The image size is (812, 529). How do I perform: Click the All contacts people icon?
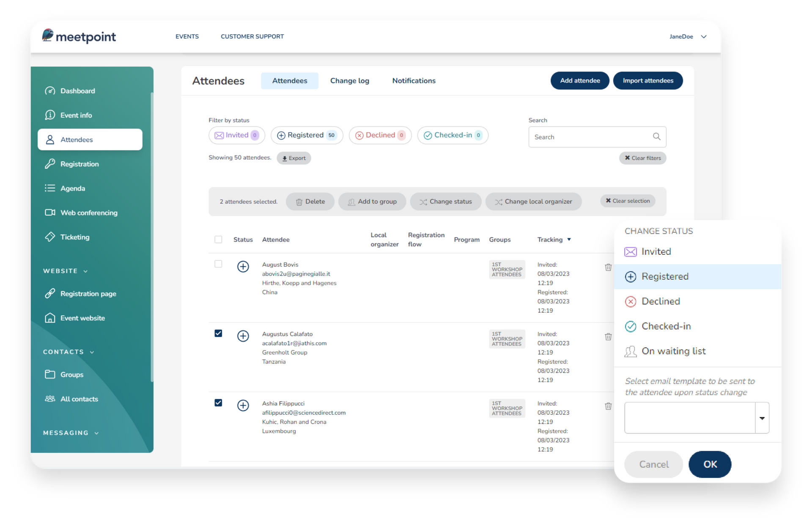[x=50, y=399]
